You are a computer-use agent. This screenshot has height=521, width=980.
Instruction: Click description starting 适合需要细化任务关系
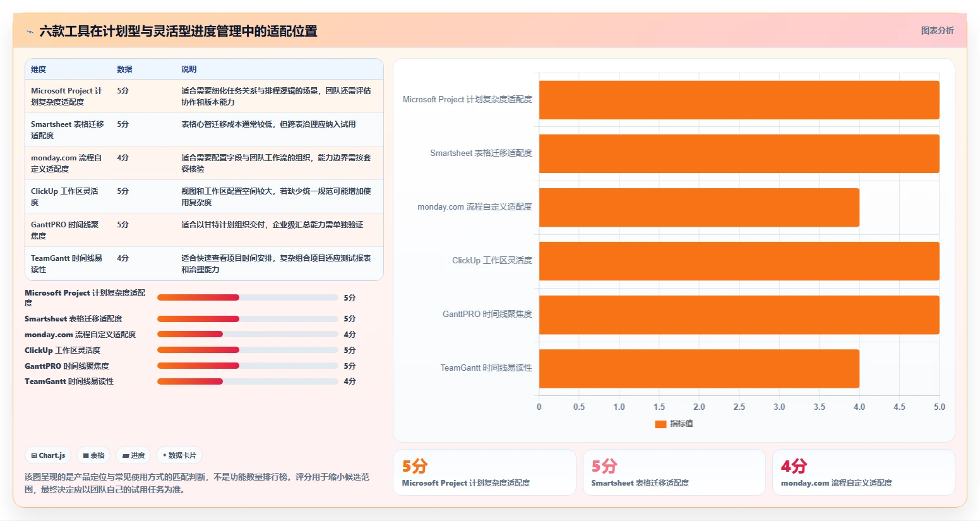point(276,96)
